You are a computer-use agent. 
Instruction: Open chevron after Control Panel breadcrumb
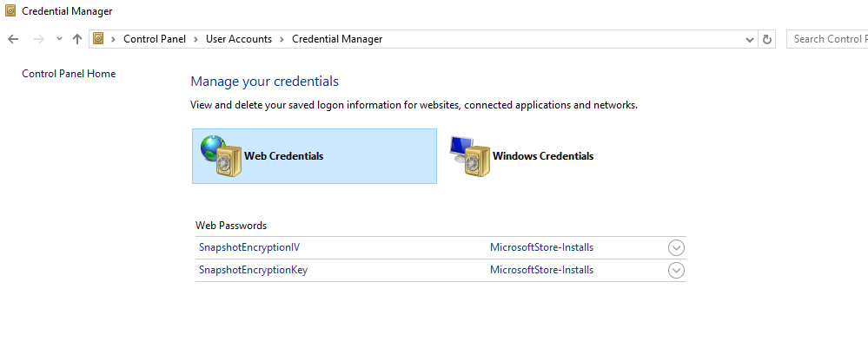[196, 39]
